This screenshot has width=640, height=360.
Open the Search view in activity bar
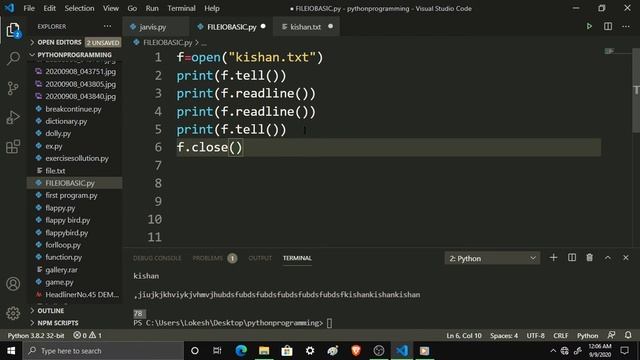pyautogui.click(x=13, y=59)
